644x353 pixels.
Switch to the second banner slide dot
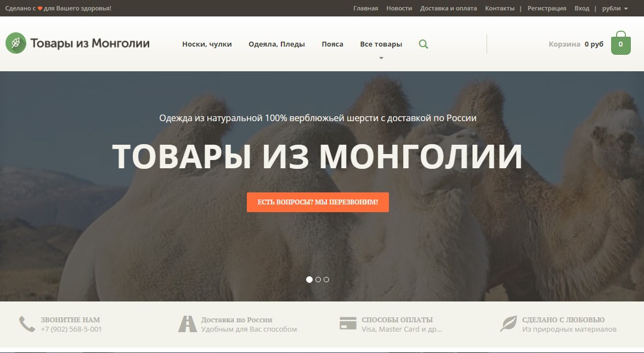click(318, 280)
